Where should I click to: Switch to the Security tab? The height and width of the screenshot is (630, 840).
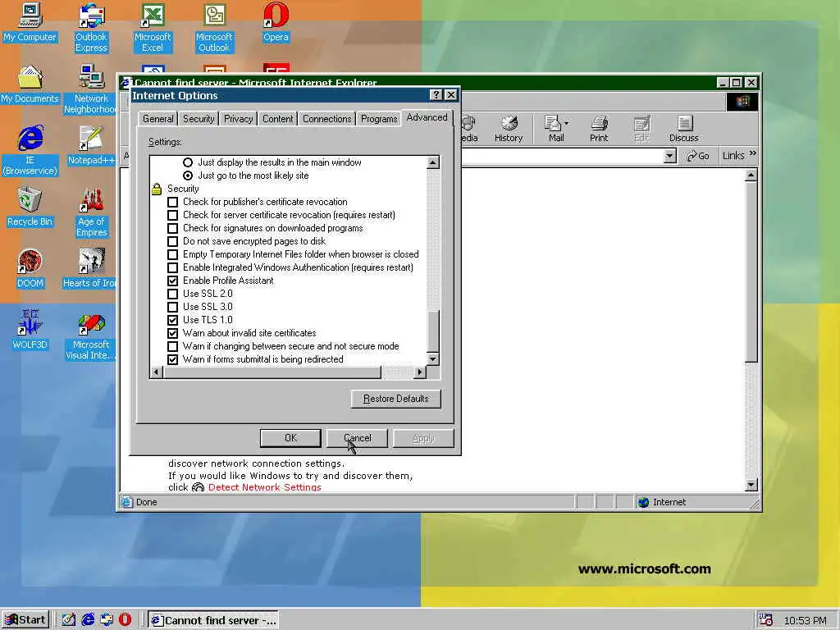pos(199,119)
